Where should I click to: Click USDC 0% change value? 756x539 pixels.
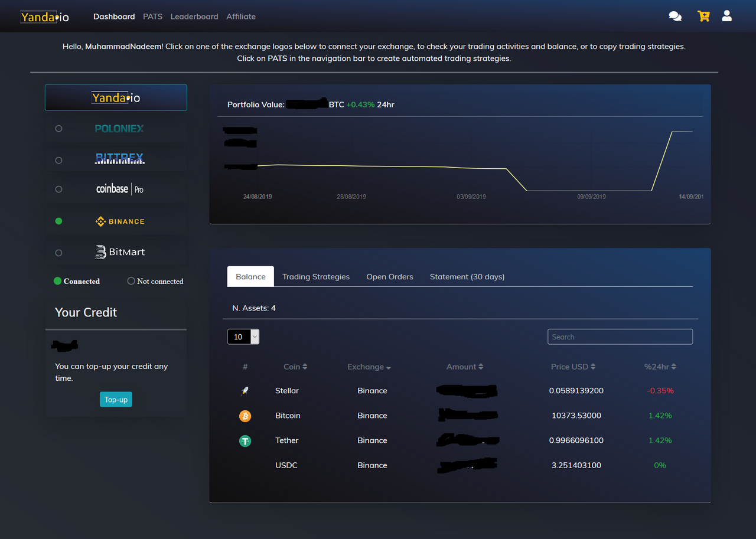pyautogui.click(x=660, y=465)
